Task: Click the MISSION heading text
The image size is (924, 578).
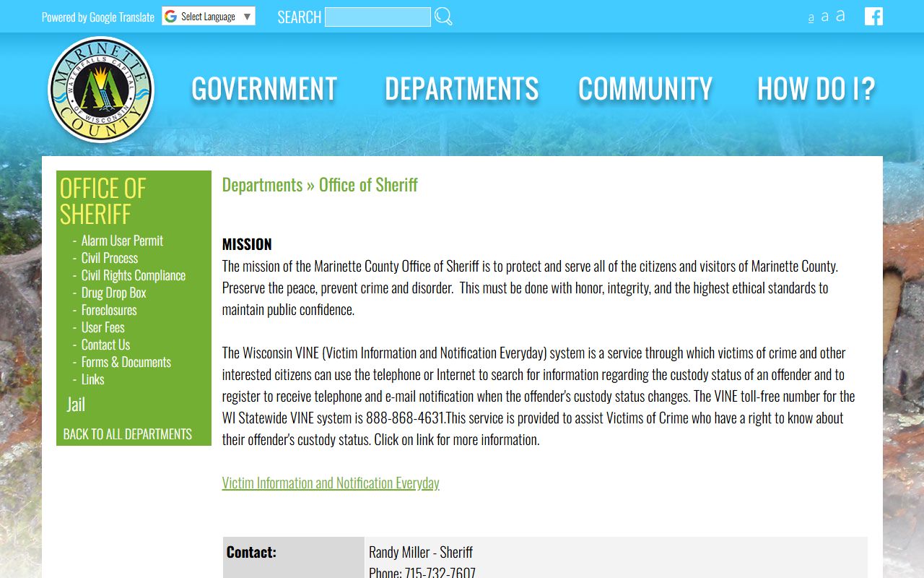Action: pos(247,244)
